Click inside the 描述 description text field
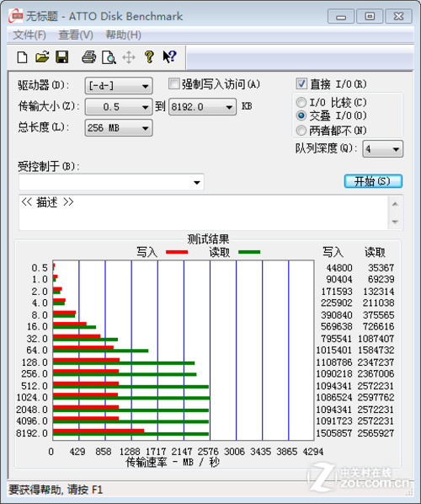 coord(204,212)
